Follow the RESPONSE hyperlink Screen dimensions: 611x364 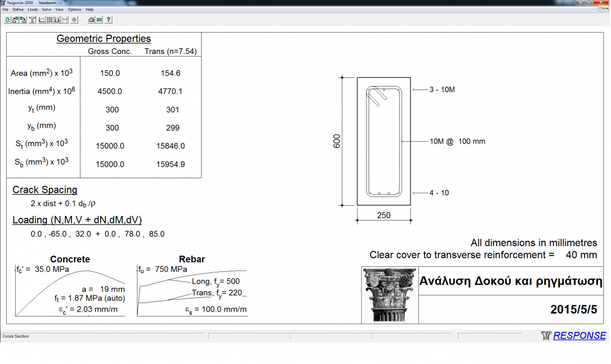click(579, 336)
